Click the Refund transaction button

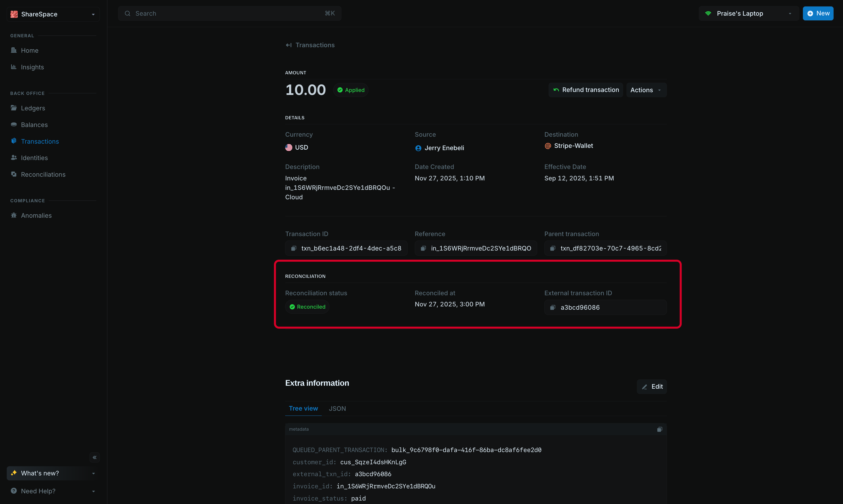[x=586, y=90]
